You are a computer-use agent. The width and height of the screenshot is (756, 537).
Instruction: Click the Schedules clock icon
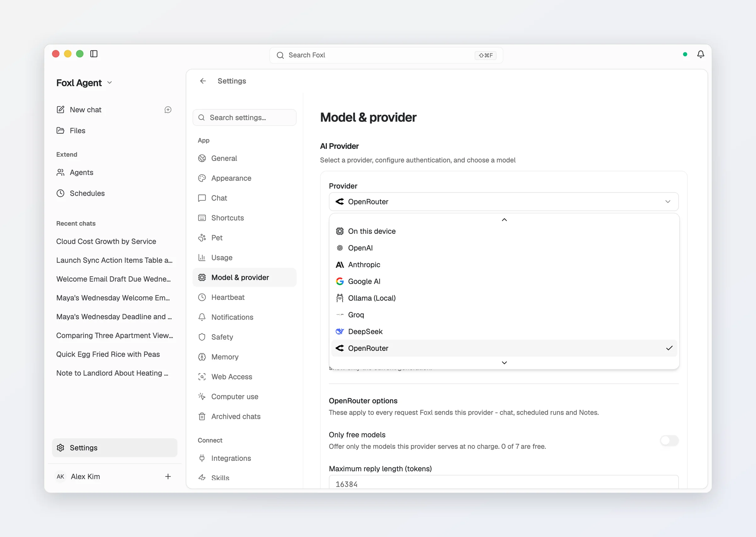pos(60,193)
